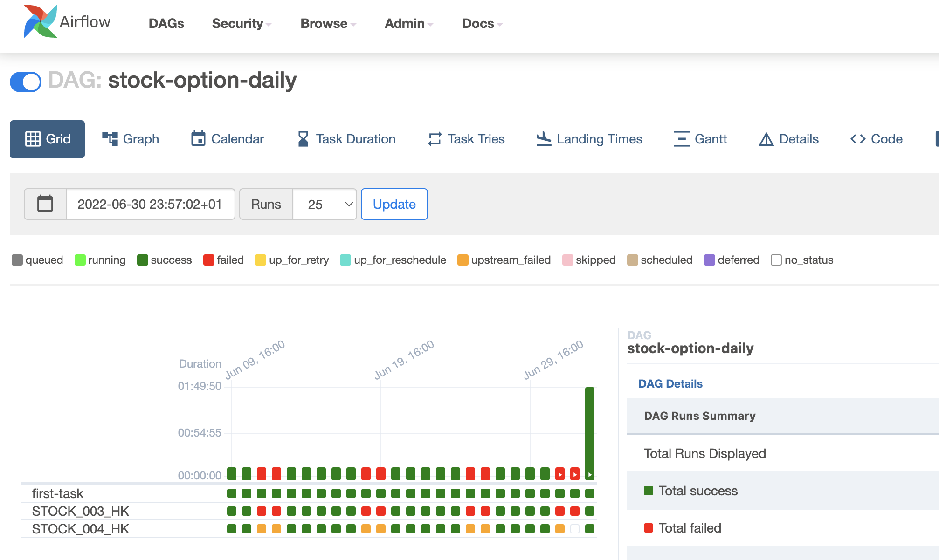Click the Landing Times plane icon

click(x=544, y=139)
